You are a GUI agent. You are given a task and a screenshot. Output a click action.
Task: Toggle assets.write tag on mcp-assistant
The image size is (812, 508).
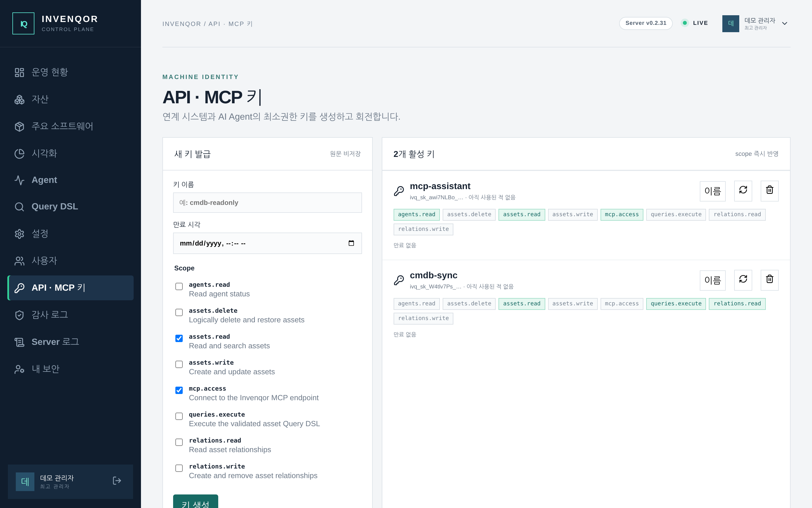tap(573, 215)
